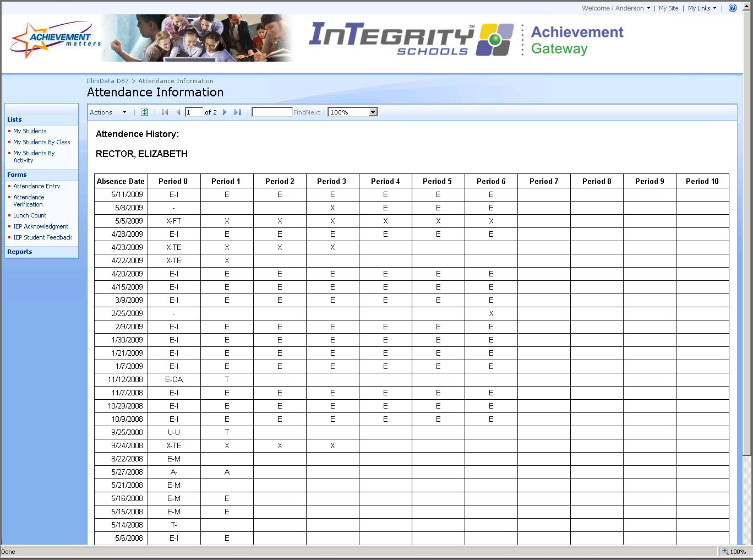Viewport: 753px width, 560px height.
Task: Select the U-U cell for 9/25/2008
Action: 174,432
